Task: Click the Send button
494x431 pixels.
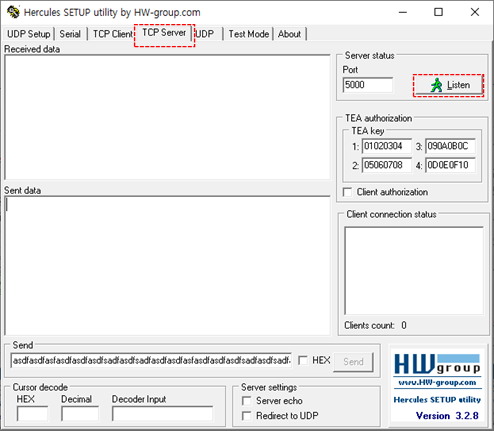Action: (x=353, y=362)
